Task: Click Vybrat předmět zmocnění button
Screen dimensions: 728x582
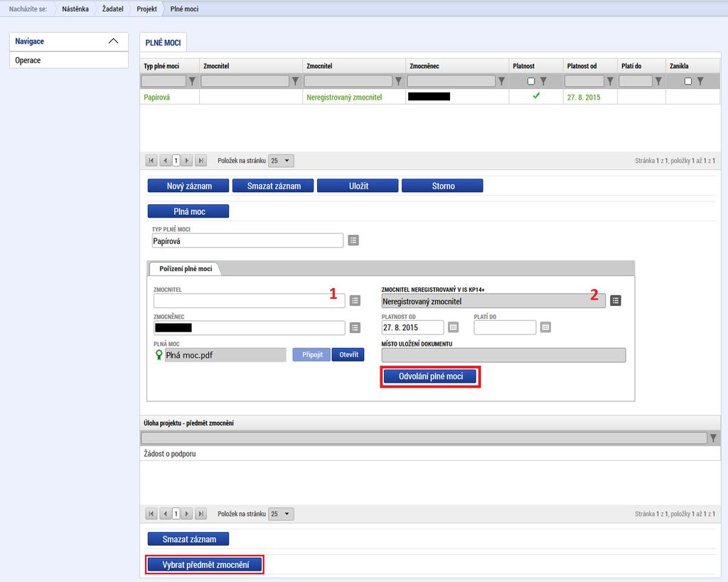Action: (205, 565)
